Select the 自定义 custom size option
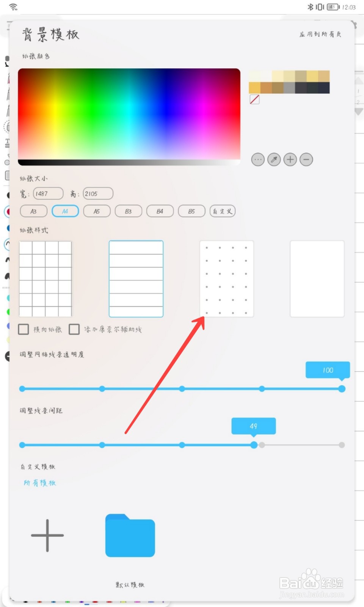The height and width of the screenshot is (607, 364). point(223,211)
